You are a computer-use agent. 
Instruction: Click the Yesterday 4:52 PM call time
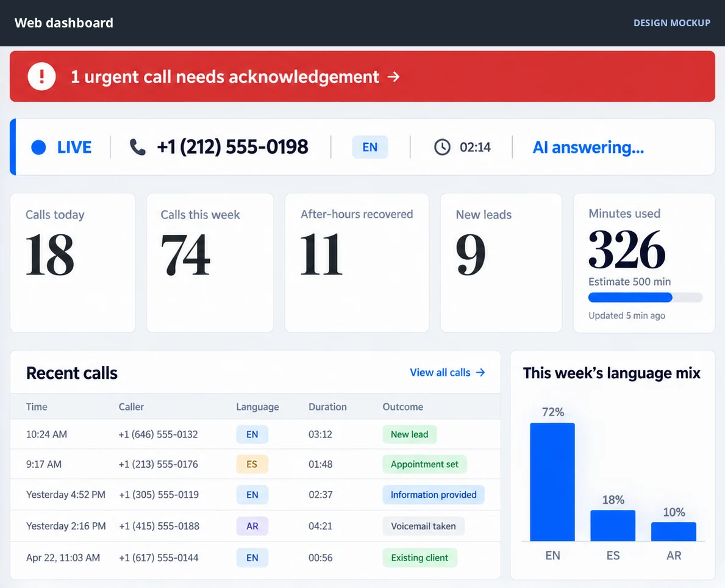click(x=66, y=495)
